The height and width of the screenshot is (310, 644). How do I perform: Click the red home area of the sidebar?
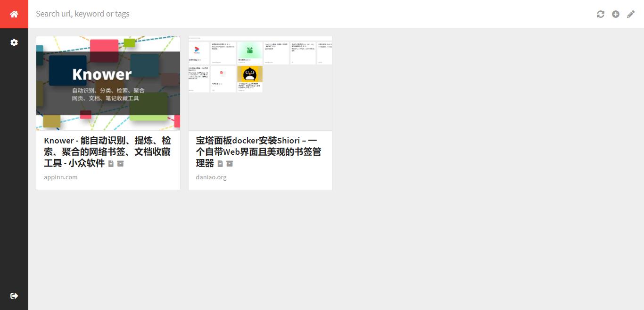pyautogui.click(x=14, y=14)
